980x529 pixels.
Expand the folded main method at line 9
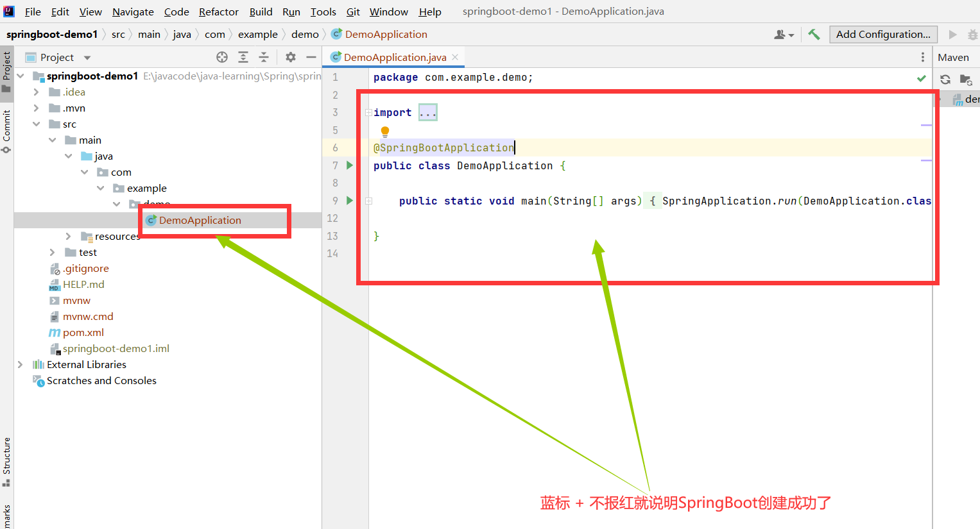click(x=369, y=201)
